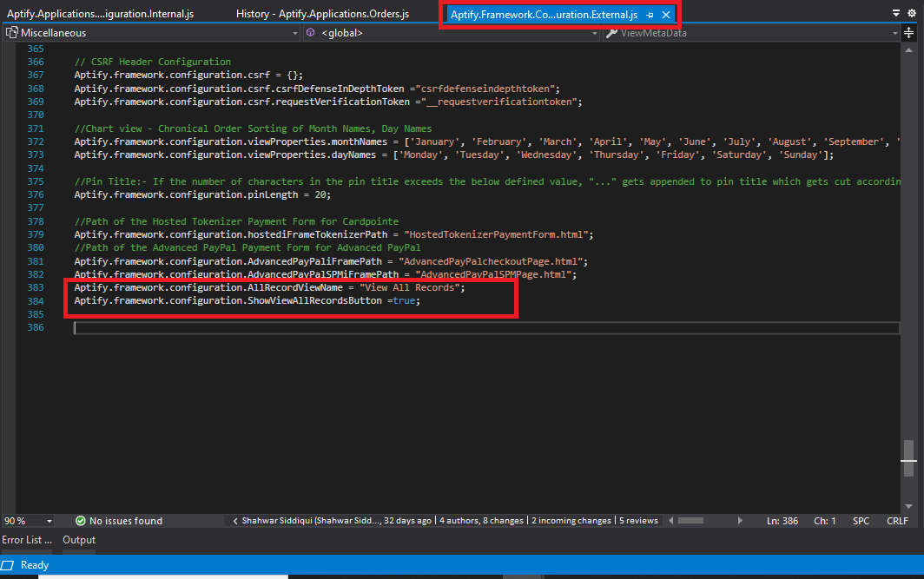924x579 pixels.
Task: Open the Output panel tab
Action: click(x=79, y=540)
